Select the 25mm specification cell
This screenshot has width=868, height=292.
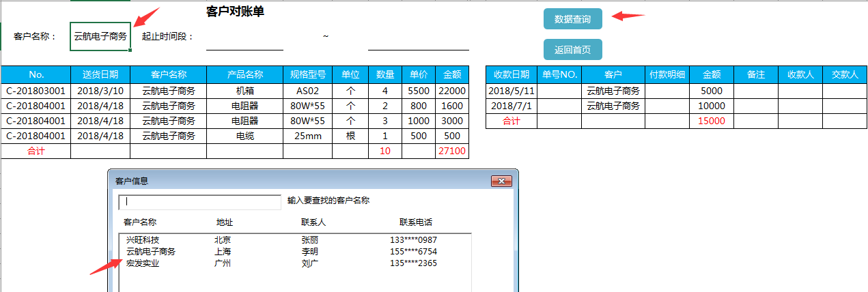pos(307,136)
